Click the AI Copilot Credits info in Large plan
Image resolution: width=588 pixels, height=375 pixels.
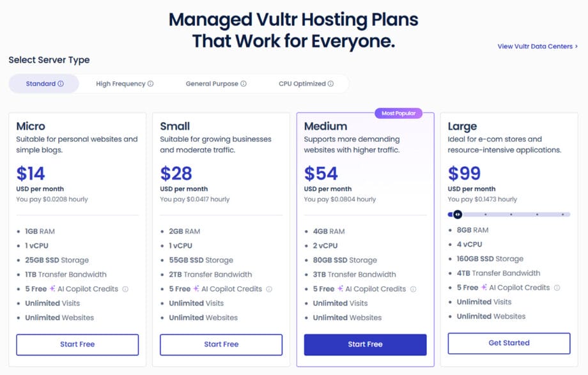click(x=558, y=287)
